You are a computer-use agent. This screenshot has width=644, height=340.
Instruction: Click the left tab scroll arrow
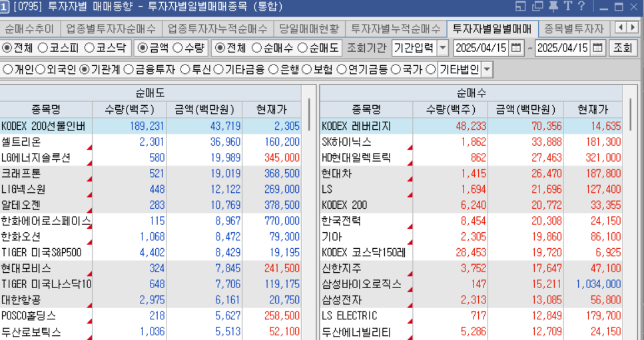pos(621,27)
